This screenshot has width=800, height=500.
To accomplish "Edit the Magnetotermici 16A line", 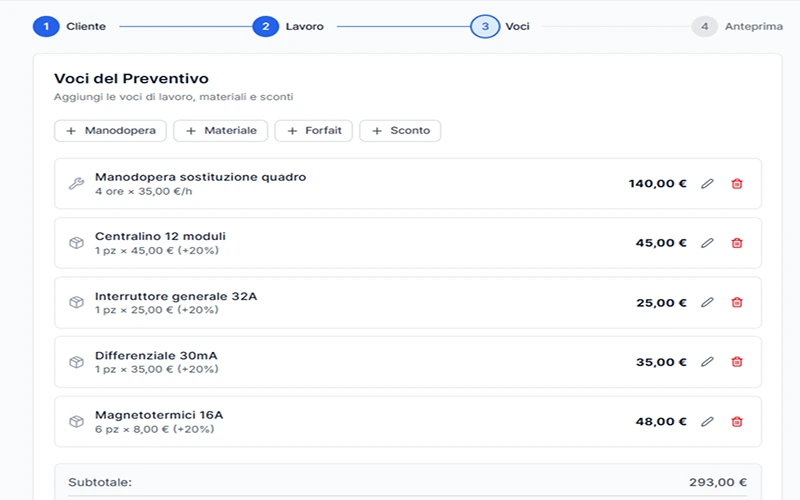I will pyautogui.click(x=707, y=422).
